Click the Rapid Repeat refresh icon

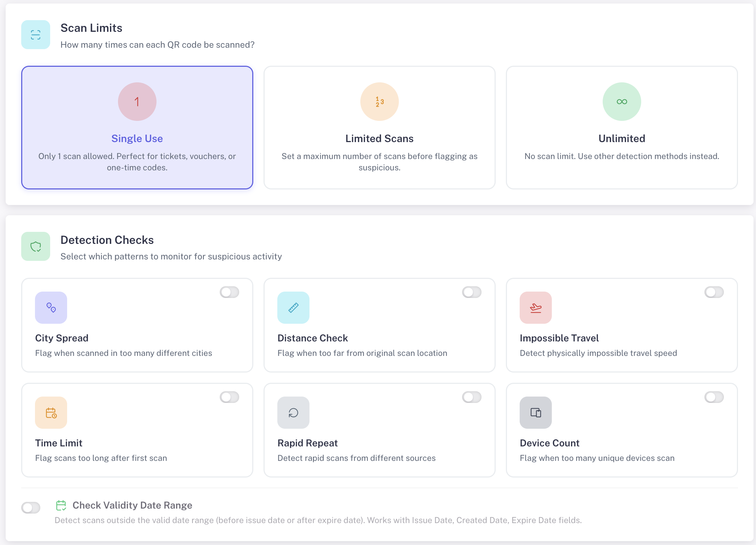tap(293, 412)
